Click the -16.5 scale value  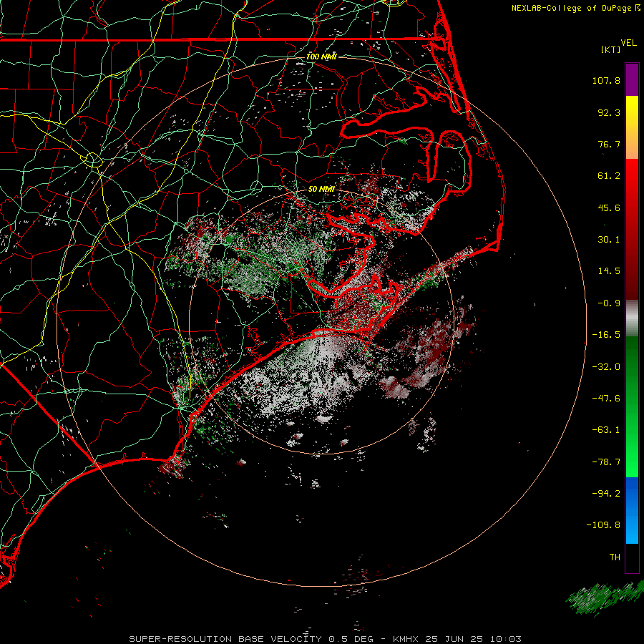[x=606, y=335]
